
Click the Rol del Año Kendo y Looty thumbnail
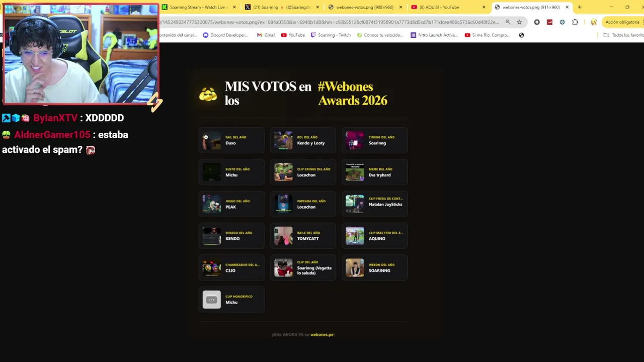283,140
